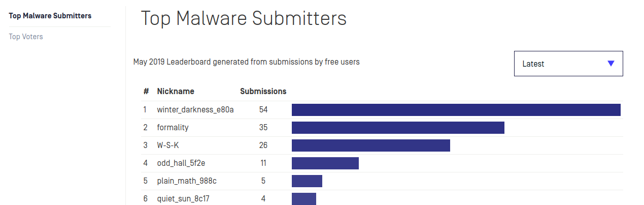Click nickname formality
Image resolution: width=644 pixels, height=205 pixels.
coord(173,127)
